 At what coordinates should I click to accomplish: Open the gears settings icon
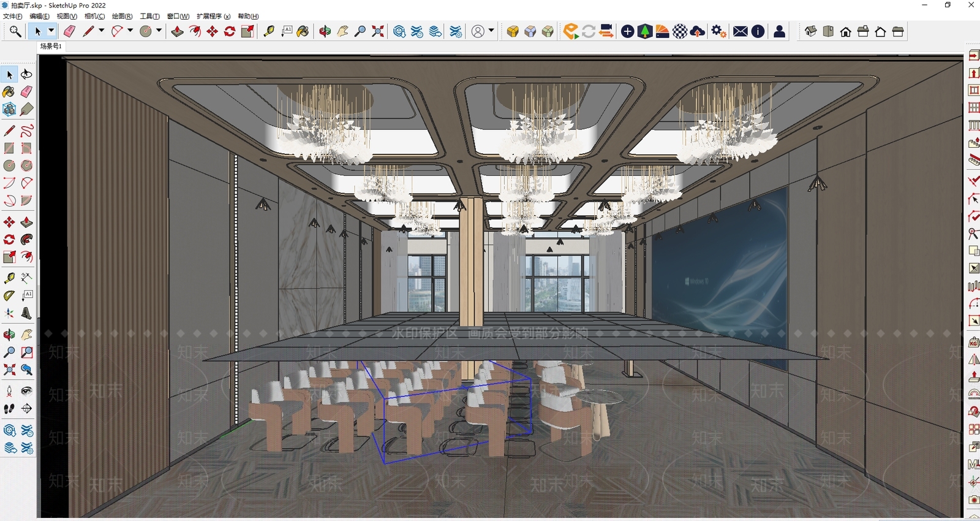tap(718, 31)
